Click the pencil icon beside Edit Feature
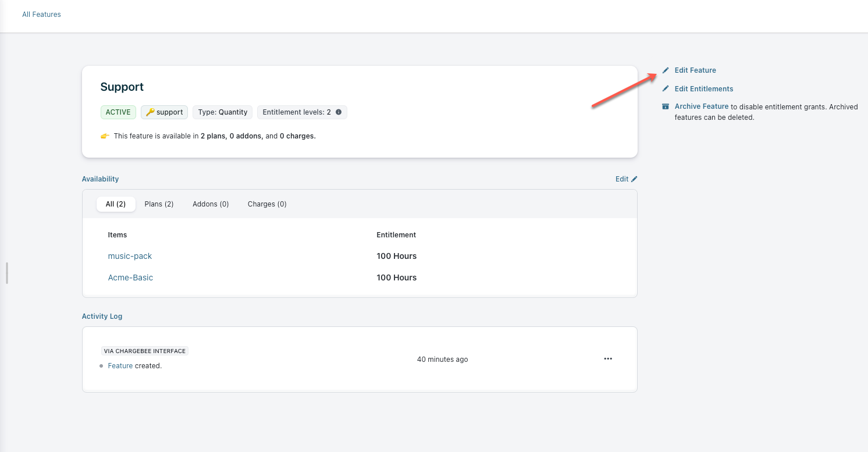The height and width of the screenshot is (452, 868). [x=666, y=70]
